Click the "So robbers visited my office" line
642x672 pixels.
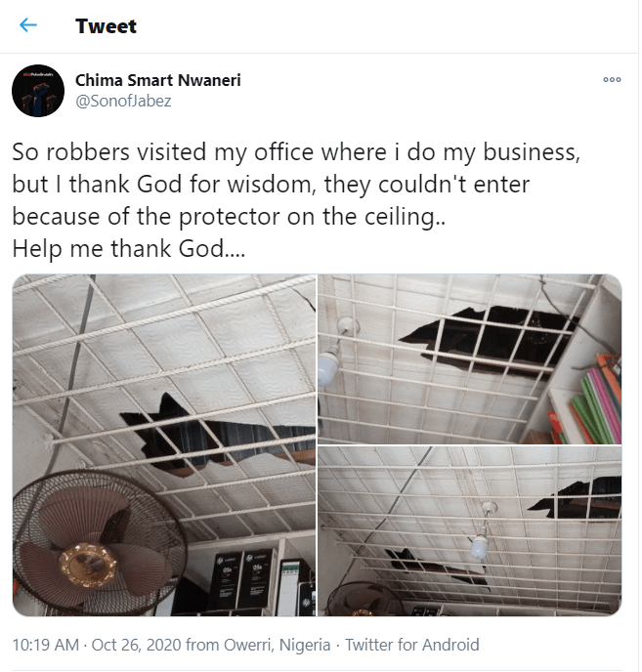click(x=277, y=153)
